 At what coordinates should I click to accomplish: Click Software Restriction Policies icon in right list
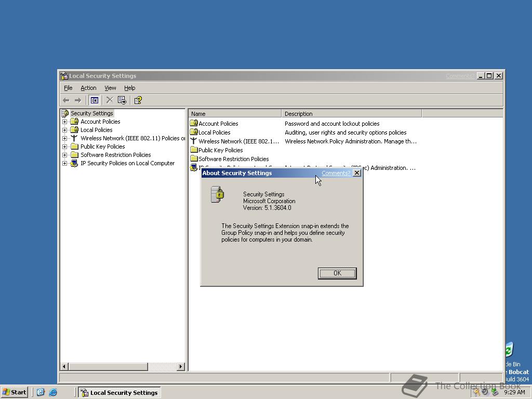[x=194, y=158]
